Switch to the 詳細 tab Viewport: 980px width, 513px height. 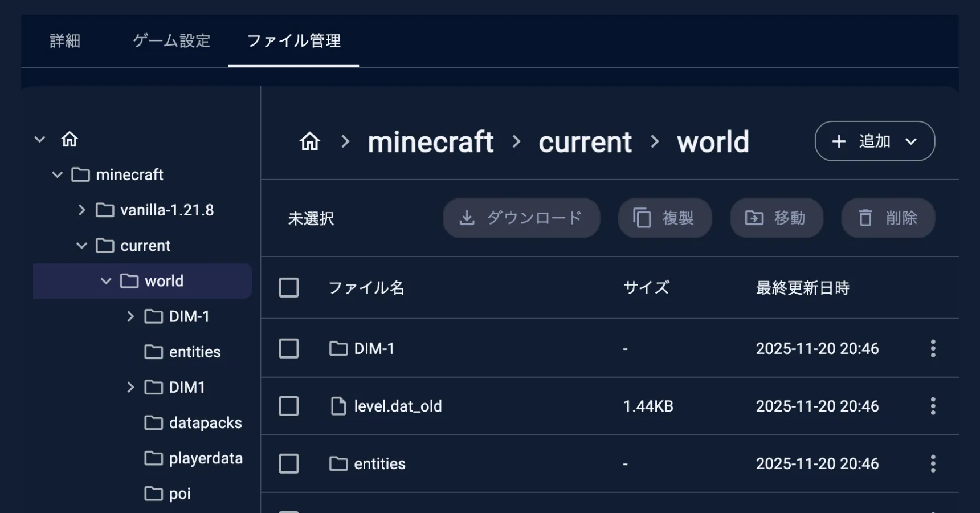coord(65,41)
